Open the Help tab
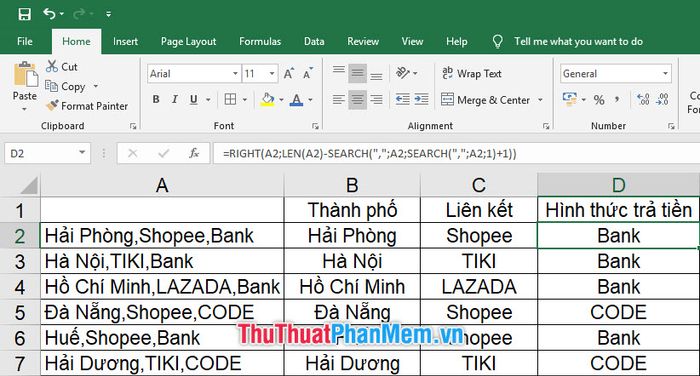 pos(456,42)
